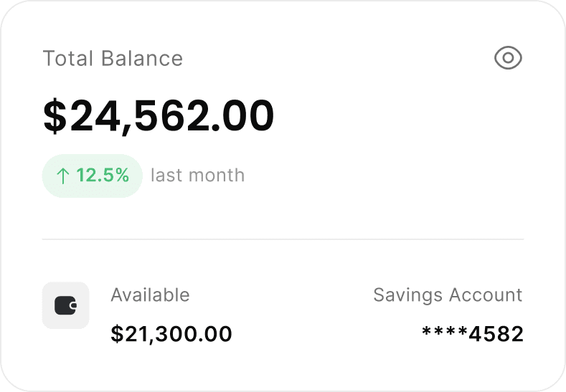This screenshot has height=392, width=566.
Task: Hide the total balance using the eye toggle
Action: [508, 58]
